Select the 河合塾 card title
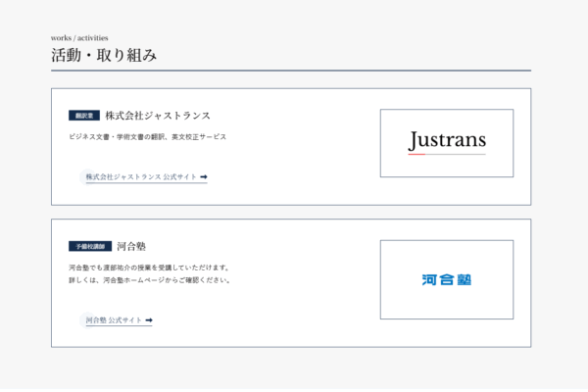 tap(131, 246)
